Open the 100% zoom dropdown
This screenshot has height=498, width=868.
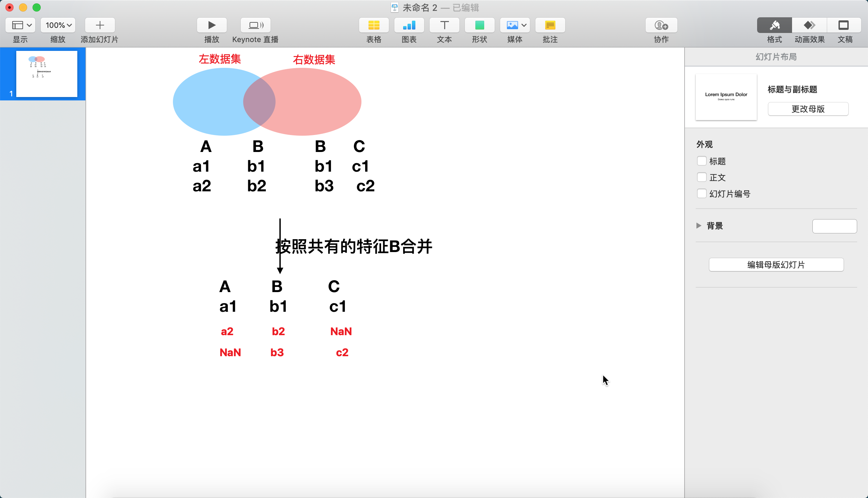pyautogui.click(x=58, y=25)
